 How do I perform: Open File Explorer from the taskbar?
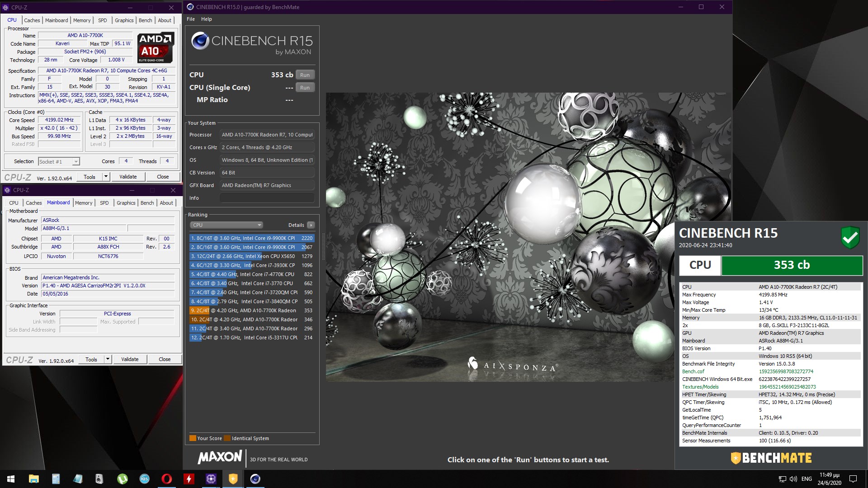pos(33,479)
